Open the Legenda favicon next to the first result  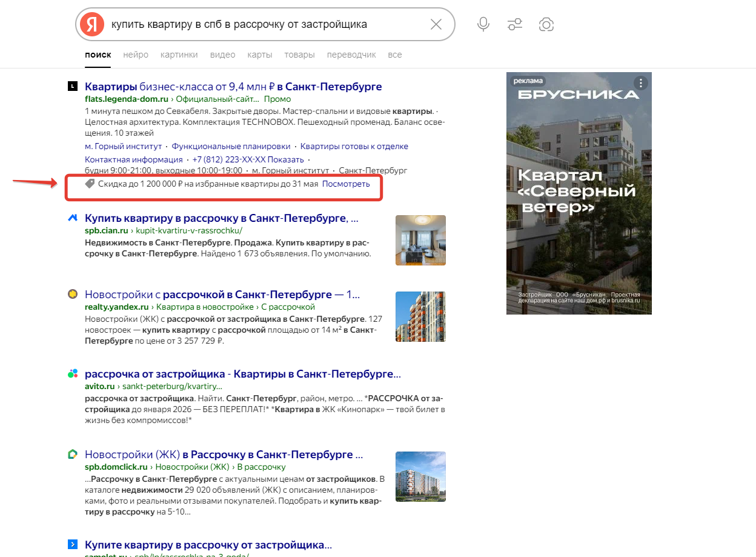[x=73, y=87]
